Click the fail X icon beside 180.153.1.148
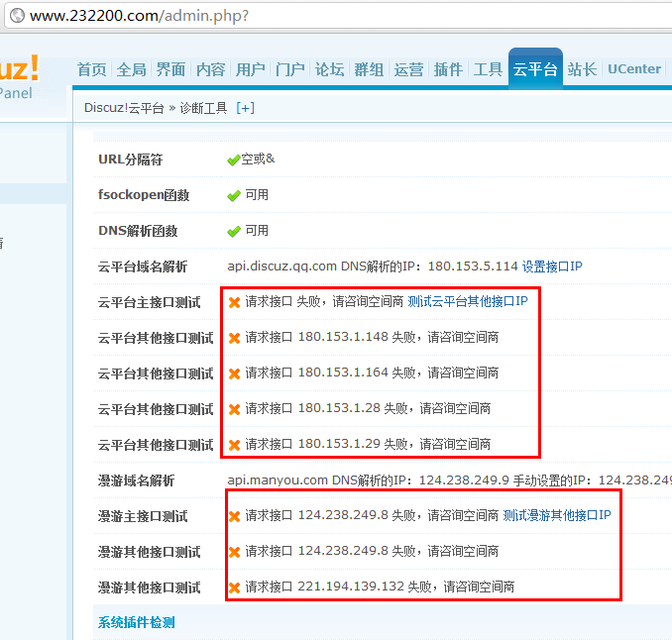The image size is (672, 640). point(235,339)
